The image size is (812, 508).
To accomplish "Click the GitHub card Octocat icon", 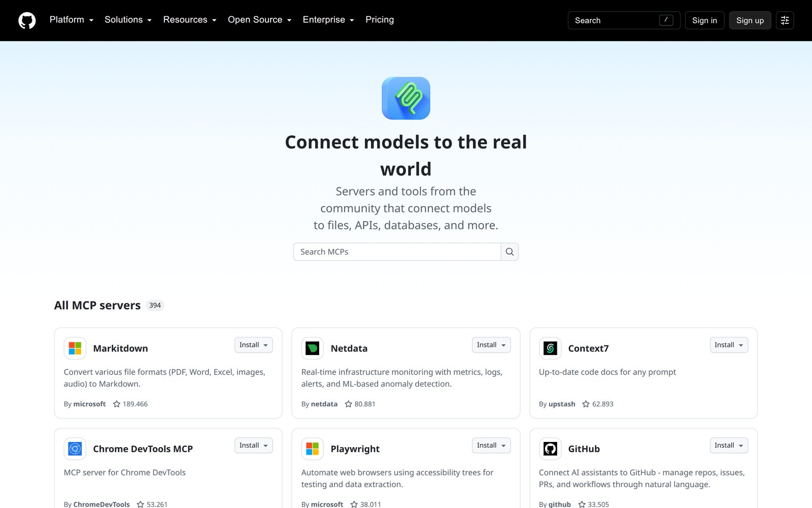I will click(550, 449).
